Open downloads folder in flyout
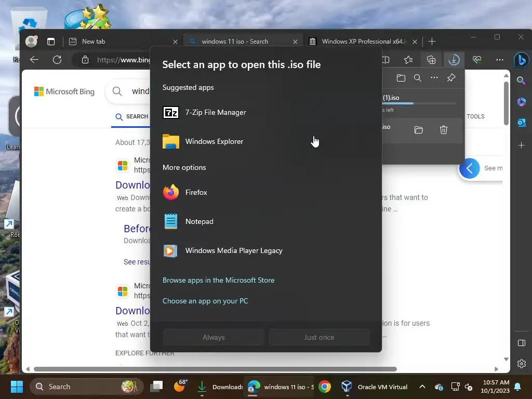 point(401,78)
